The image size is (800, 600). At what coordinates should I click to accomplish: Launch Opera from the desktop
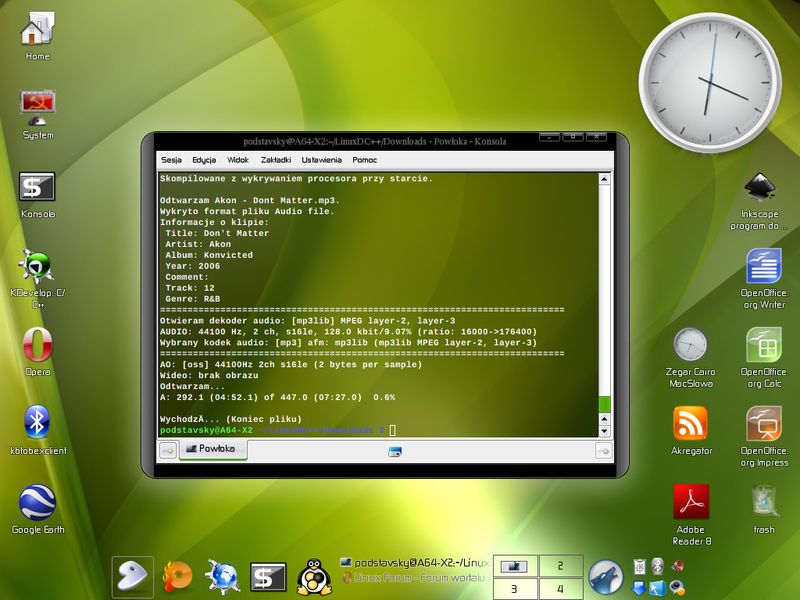click(38, 352)
